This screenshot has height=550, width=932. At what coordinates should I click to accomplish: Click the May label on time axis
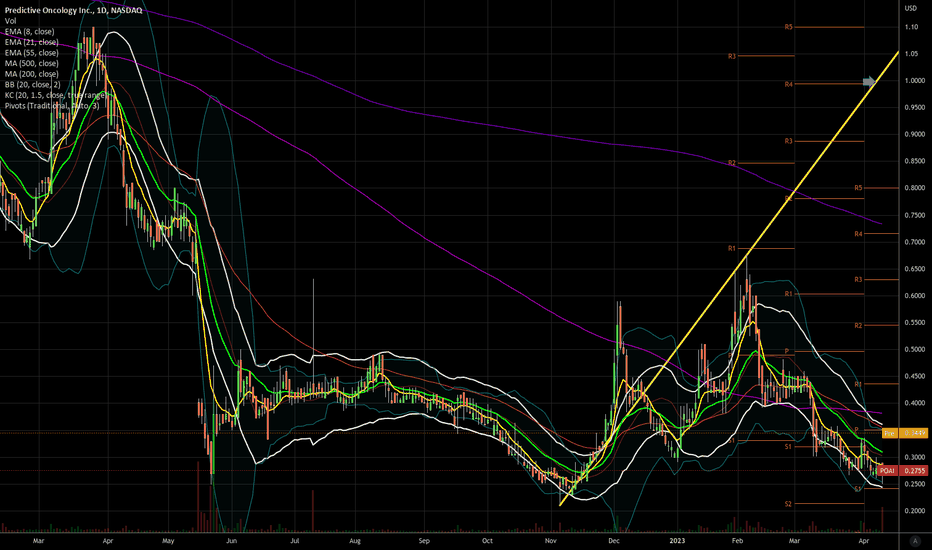168,541
